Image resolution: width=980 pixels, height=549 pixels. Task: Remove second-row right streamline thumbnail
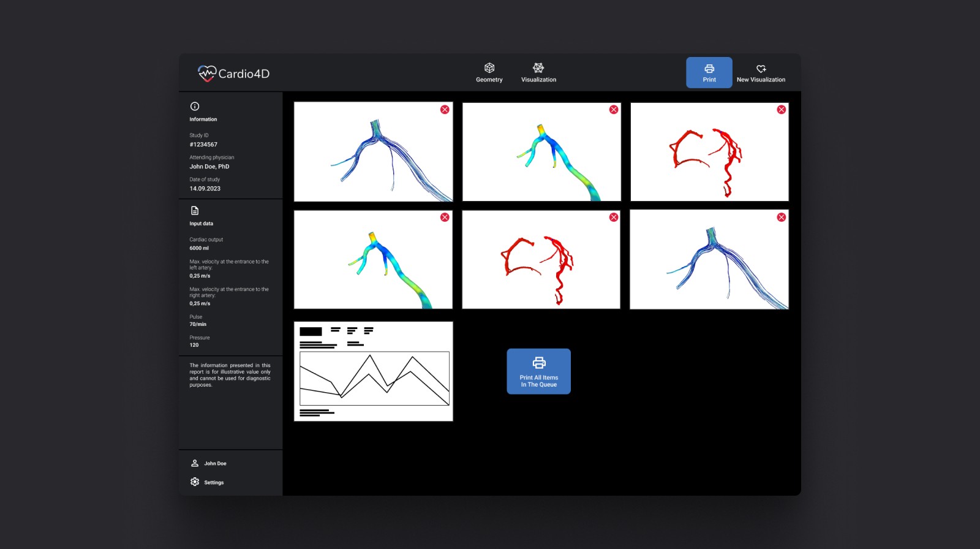[x=781, y=217]
